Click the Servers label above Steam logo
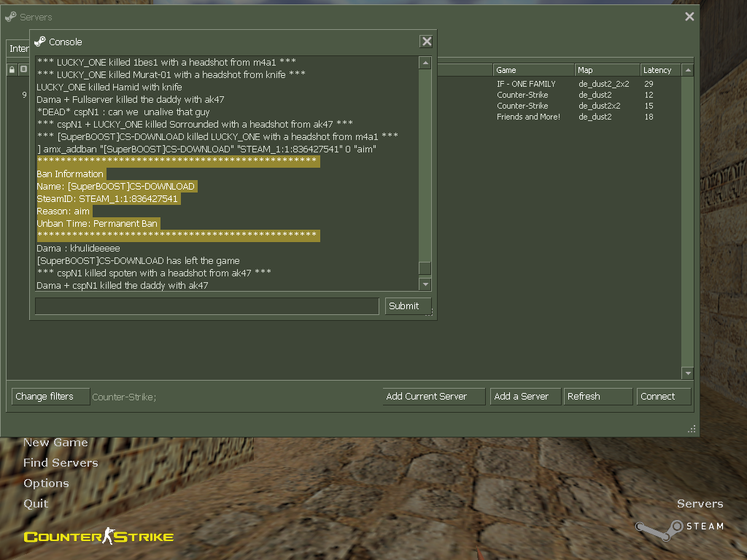The image size is (747, 560). coord(700,504)
